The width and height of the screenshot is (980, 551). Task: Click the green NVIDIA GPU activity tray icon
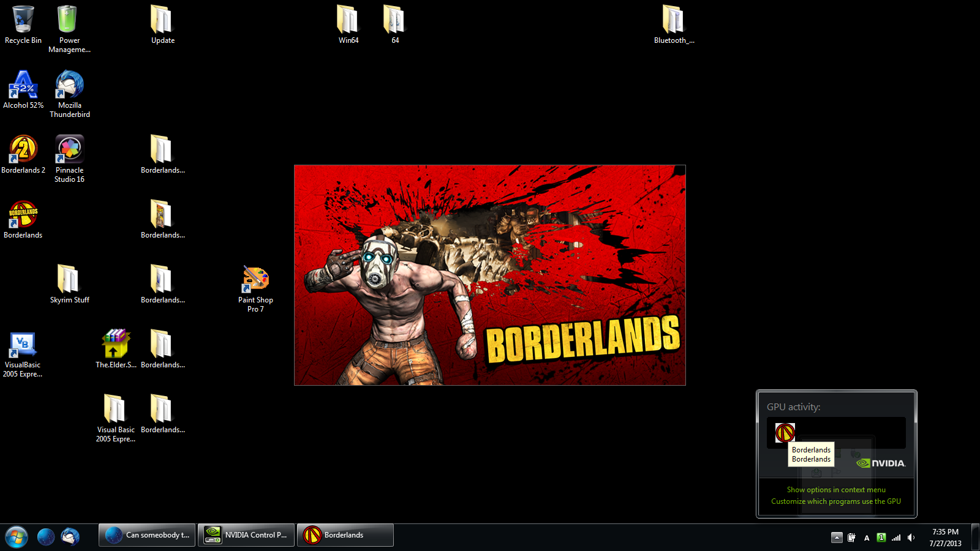coord(881,538)
